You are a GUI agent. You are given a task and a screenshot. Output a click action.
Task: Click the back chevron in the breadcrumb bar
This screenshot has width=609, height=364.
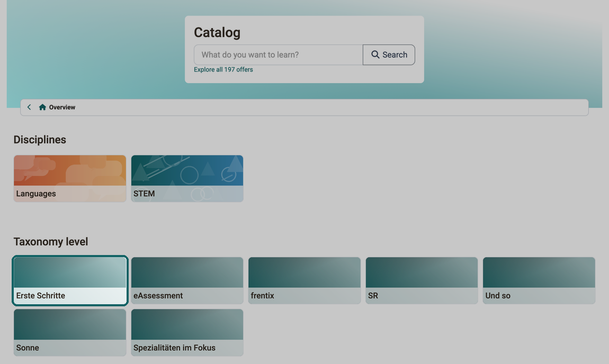pos(29,107)
